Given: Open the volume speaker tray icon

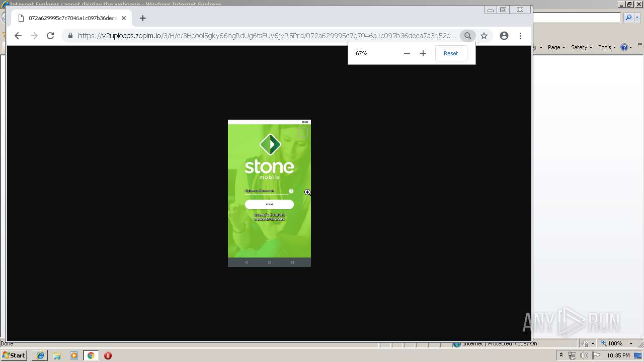Looking at the screenshot, I should click(584, 355).
